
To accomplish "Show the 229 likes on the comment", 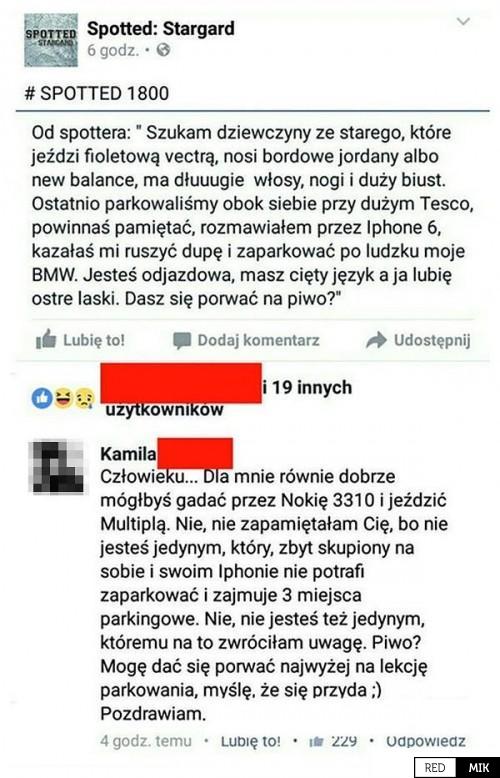I will tap(333, 741).
